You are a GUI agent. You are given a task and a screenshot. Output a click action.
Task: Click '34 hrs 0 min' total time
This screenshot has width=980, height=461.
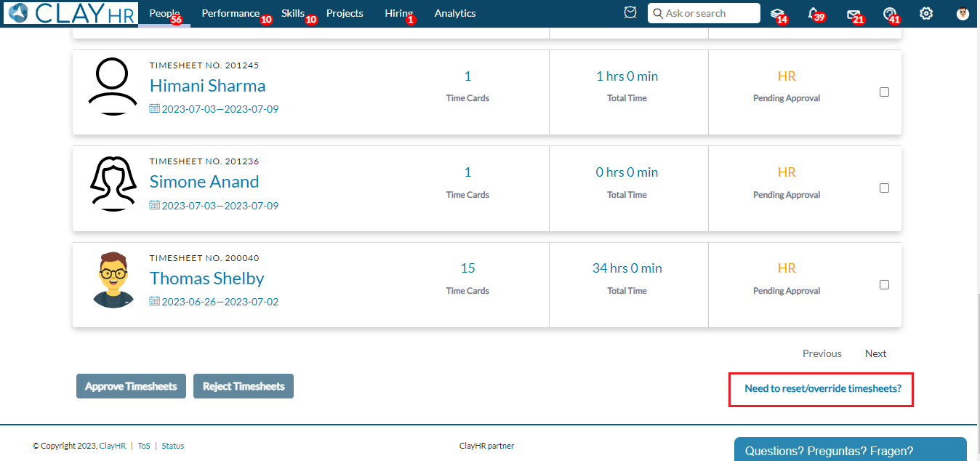(627, 268)
